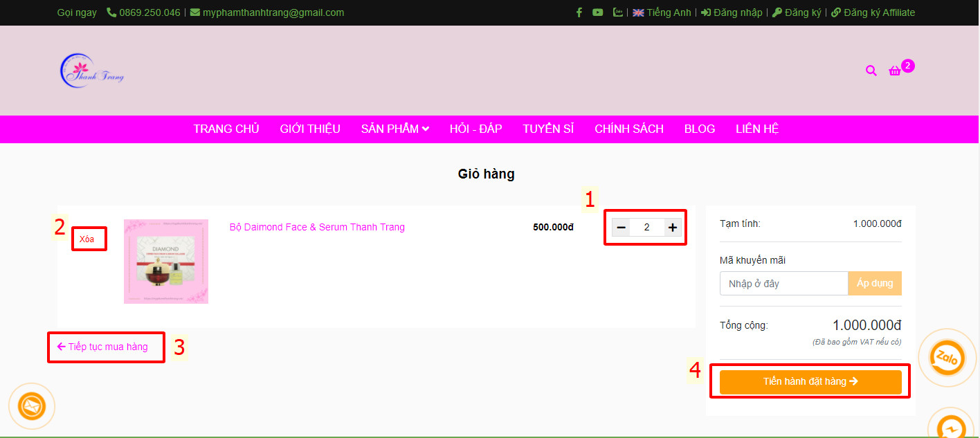Click Tiến hành đặt hàng button
980x438 pixels.
pos(810,381)
